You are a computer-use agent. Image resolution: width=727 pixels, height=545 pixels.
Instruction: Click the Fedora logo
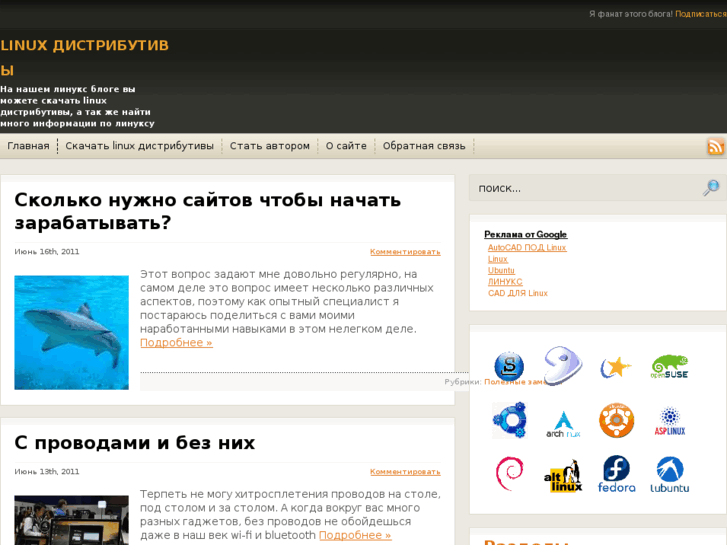616,474
